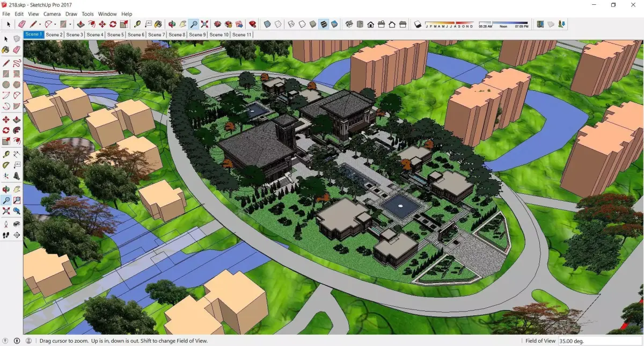644x346 pixels.
Task: Select the Text label tool in top toolbar
Action: [148, 24]
